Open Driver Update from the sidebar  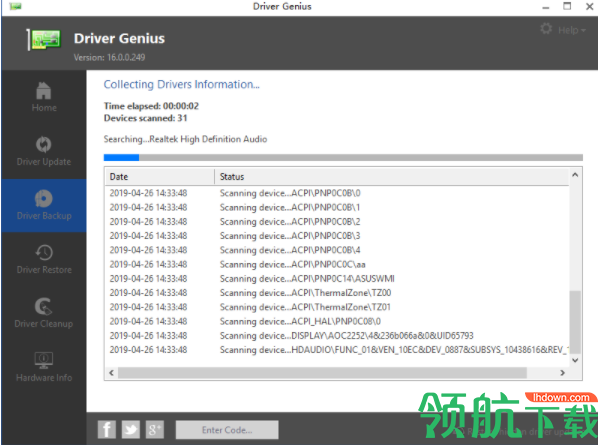pyautogui.click(x=44, y=151)
